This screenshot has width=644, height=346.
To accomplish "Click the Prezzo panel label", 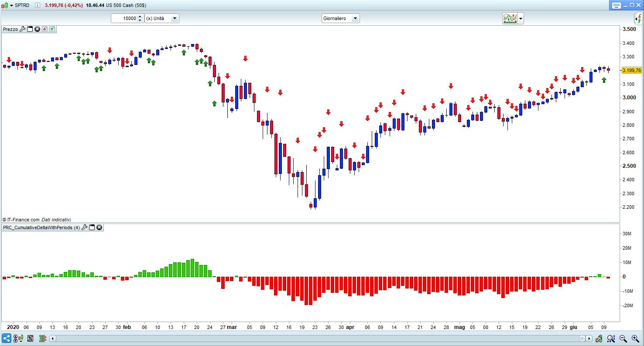I will [10, 29].
